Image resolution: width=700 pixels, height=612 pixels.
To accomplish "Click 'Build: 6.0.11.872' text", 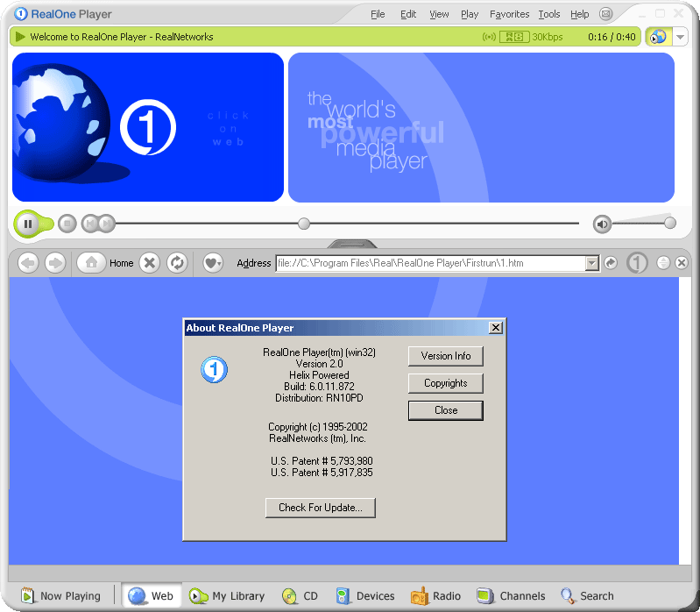I will click(x=319, y=387).
